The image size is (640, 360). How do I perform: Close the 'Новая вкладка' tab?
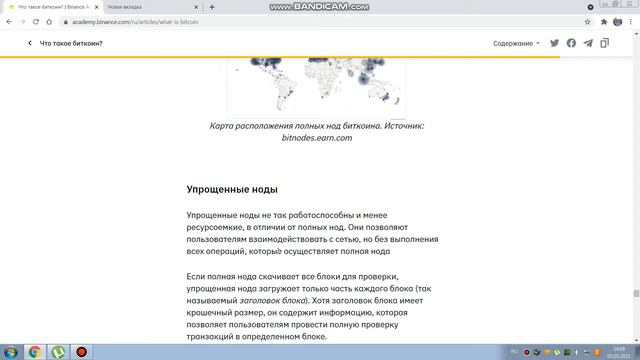coord(196,7)
